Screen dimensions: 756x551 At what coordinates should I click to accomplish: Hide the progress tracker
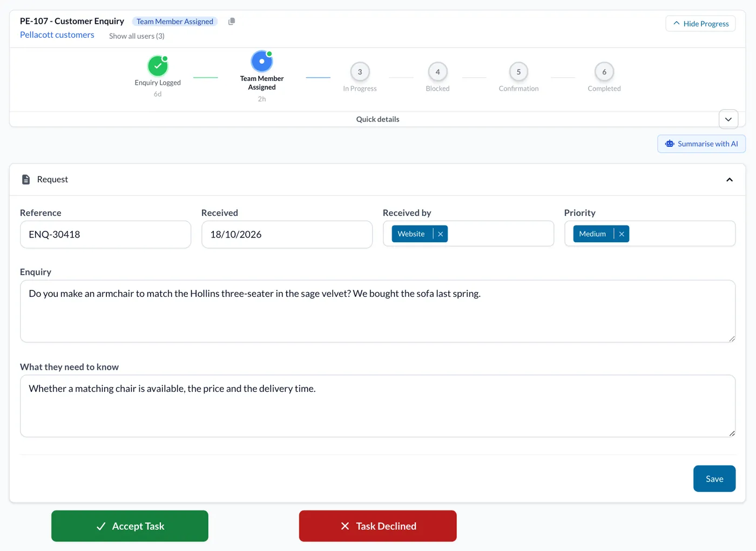tap(700, 24)
